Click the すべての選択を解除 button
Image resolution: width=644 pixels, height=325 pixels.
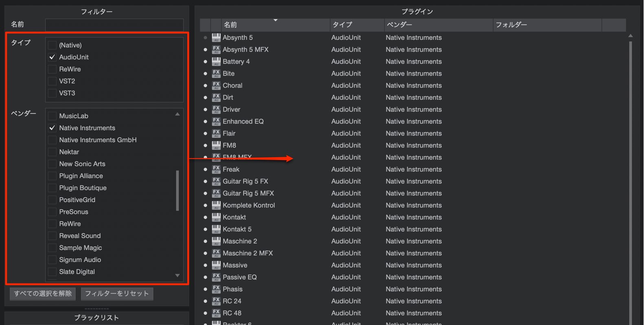43,294
